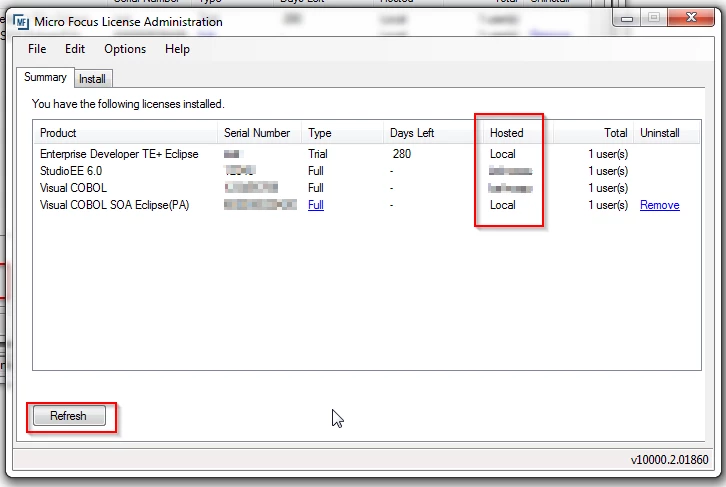
Task: Sort by the Type column header
Action: click(x=342, y=133)
